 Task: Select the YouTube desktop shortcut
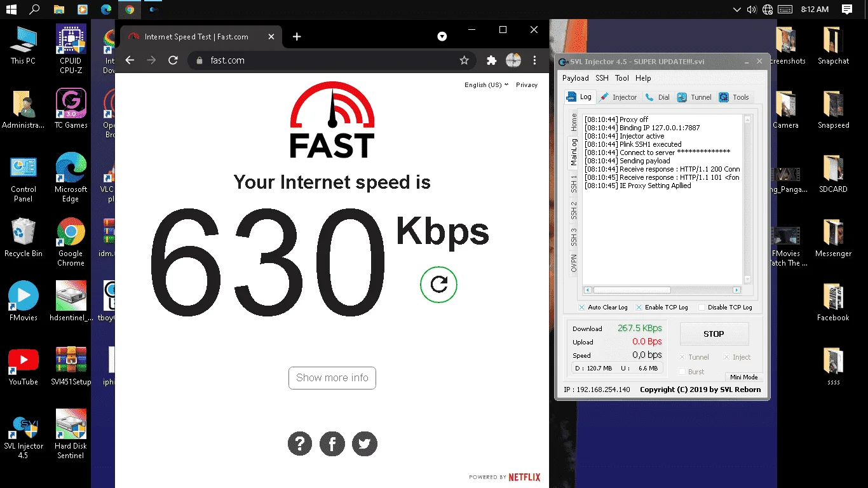coord(24,366)
